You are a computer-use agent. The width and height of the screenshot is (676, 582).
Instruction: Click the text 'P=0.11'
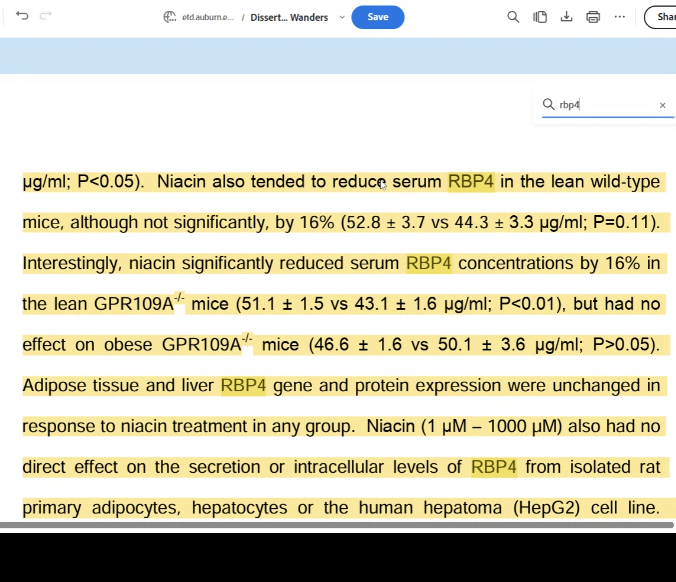click(622, 222)
